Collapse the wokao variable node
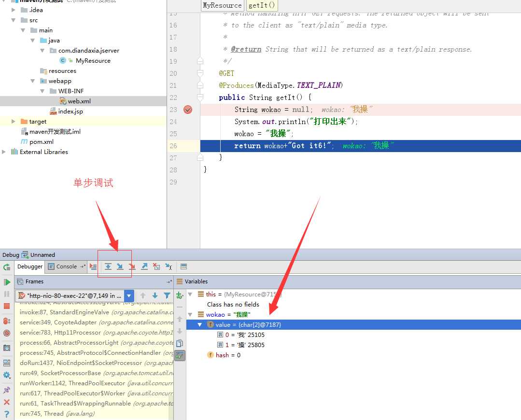 pyautogui.click(x=190, y=315)
